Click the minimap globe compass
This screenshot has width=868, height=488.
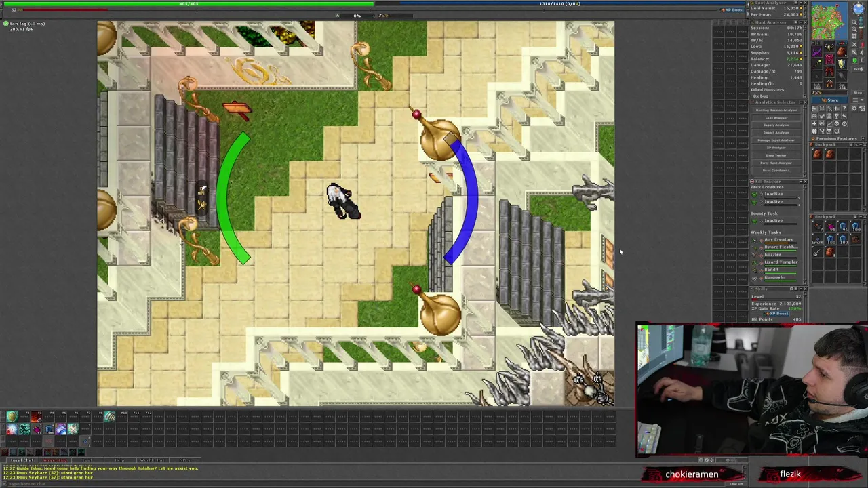(x=859, y=9)
